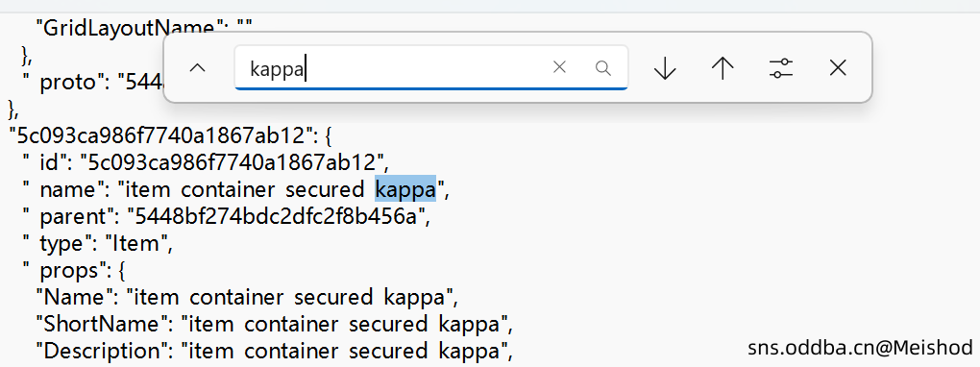Clear the search text with the X
The width and height of the screenshot is (980, 367).
pos(559,67)
